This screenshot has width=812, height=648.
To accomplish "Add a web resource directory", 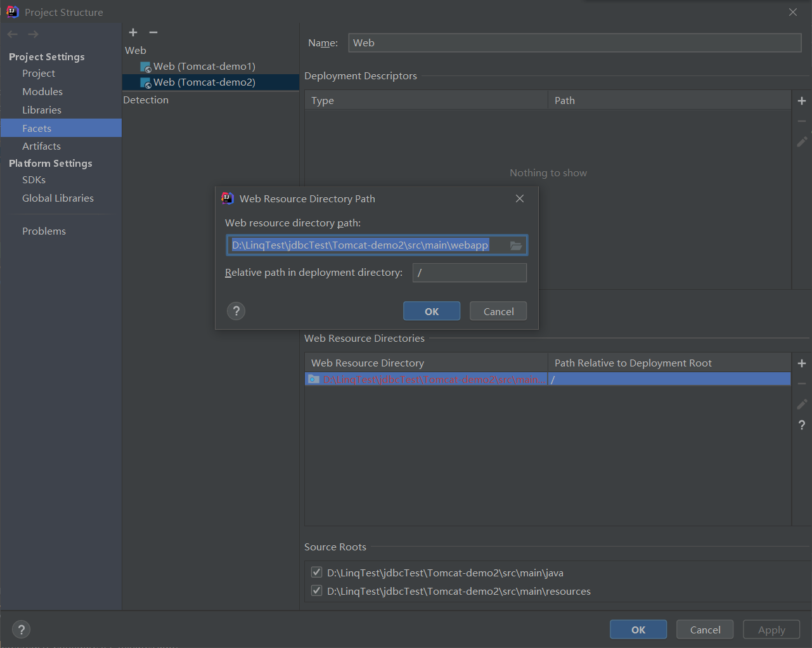I will coord(802,363).
